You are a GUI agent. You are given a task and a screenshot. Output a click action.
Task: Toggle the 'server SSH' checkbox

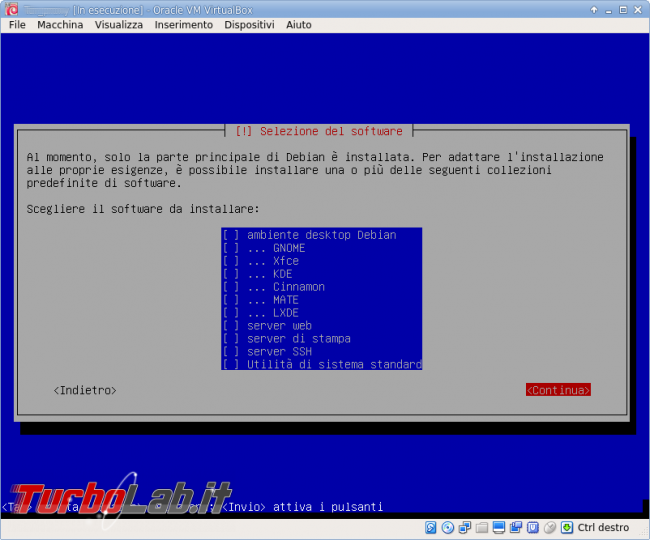point(231,351)
